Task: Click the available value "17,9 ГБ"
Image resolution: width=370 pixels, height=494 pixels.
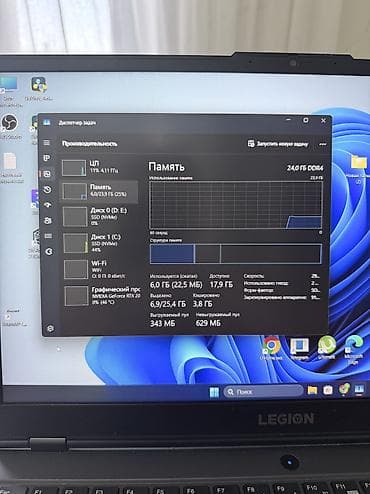Action: 221,284
